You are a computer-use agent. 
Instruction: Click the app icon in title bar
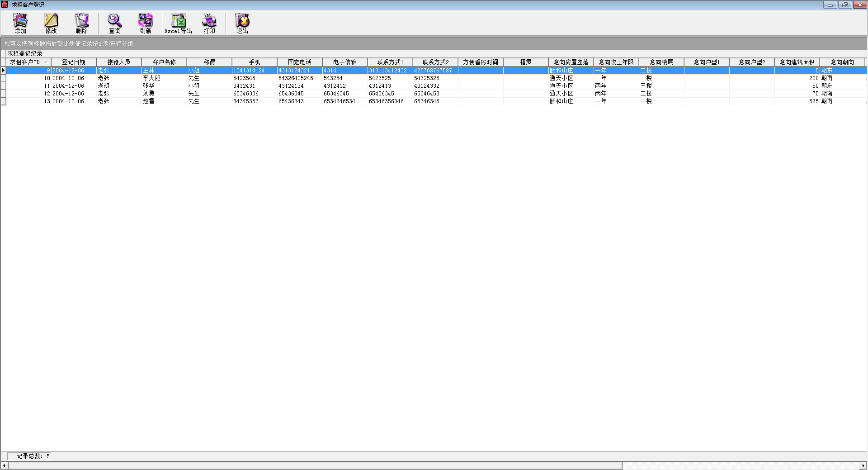click(5, 5)
